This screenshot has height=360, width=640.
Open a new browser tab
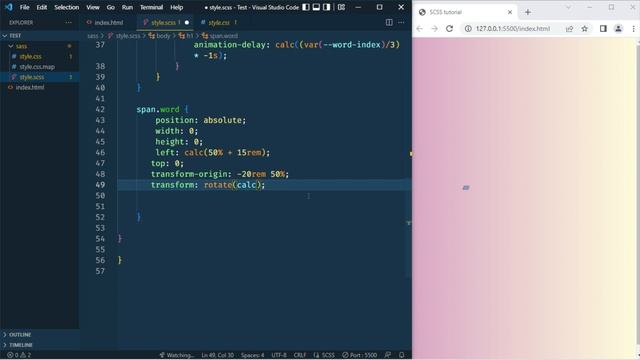tap(528, 12)
